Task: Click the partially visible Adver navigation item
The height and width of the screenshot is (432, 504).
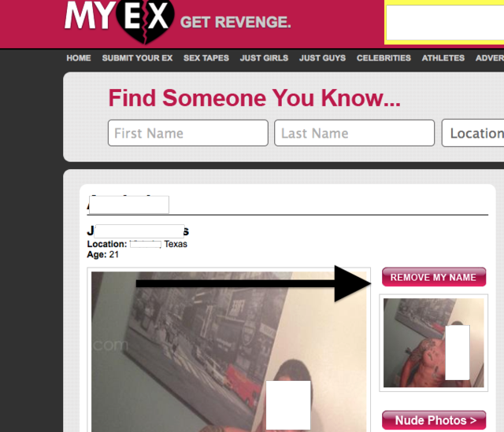Action: tap(490, 58)
